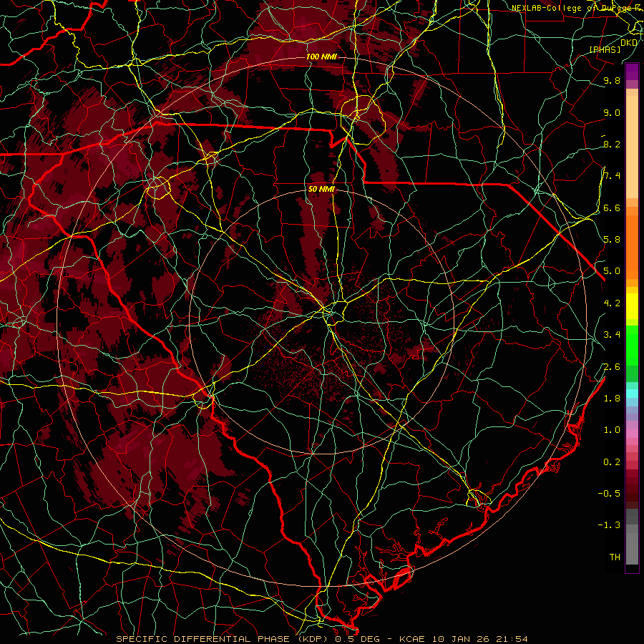Click the 9.8 value on the color scale

pos(612,80)
